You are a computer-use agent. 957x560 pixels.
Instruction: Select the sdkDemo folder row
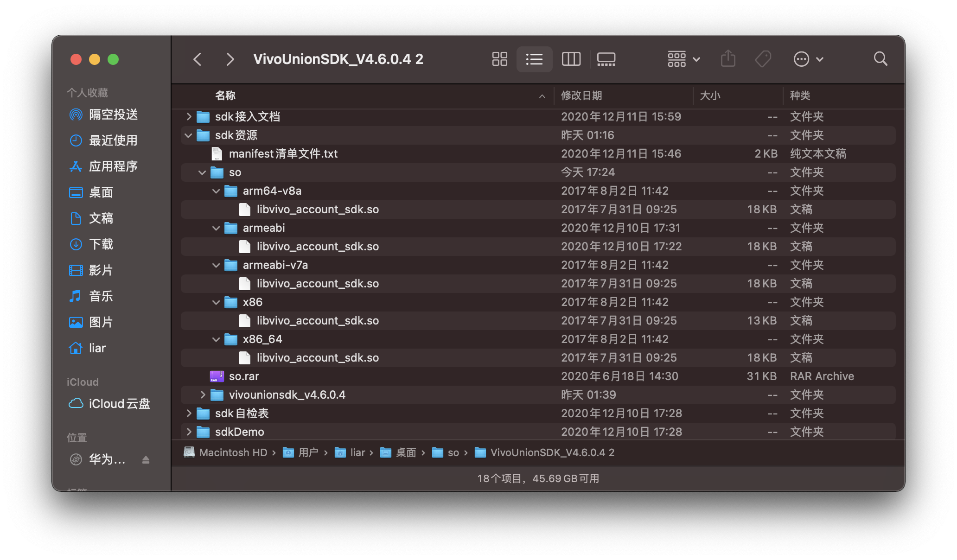(x=538, y=432)
